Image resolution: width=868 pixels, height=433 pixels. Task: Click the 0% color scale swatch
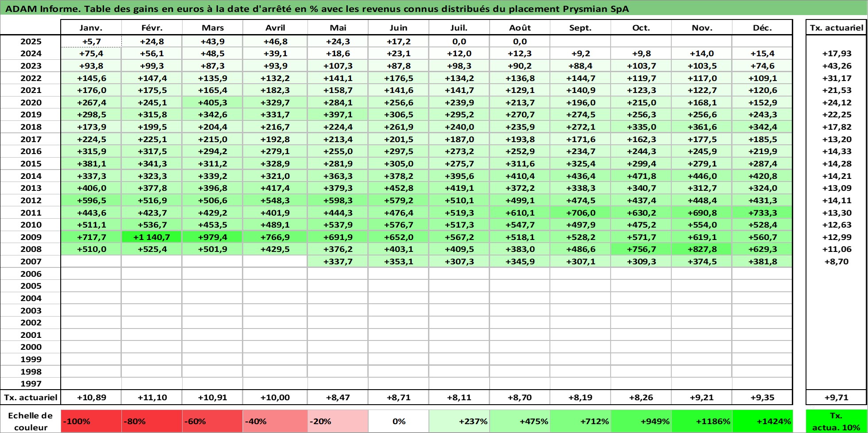398,421
